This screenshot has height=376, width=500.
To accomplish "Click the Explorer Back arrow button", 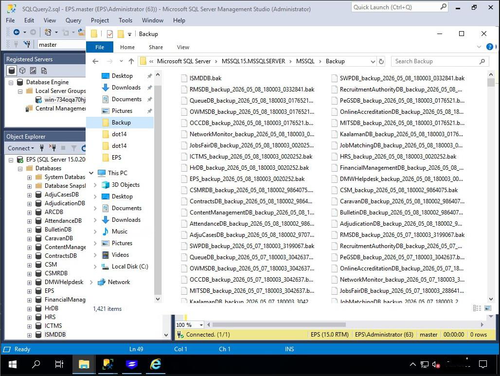I will point(96,61).
